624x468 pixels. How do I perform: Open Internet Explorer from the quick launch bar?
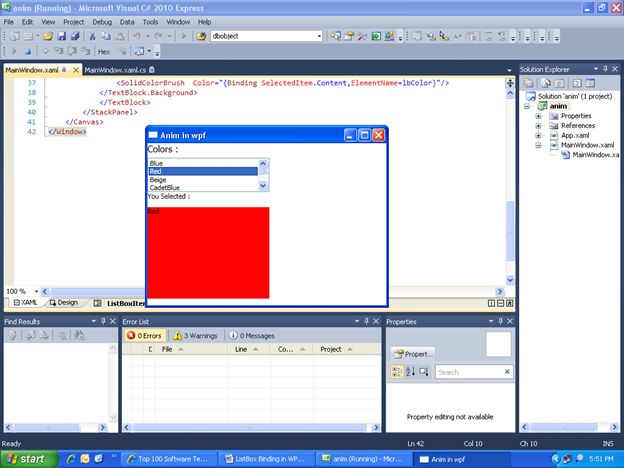tap(70, 458)
